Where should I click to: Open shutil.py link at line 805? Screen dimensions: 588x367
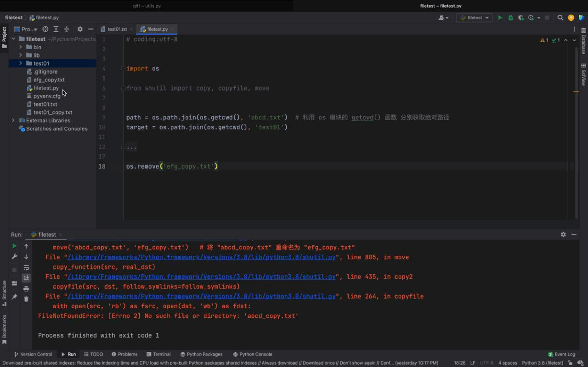click(202, 257)
